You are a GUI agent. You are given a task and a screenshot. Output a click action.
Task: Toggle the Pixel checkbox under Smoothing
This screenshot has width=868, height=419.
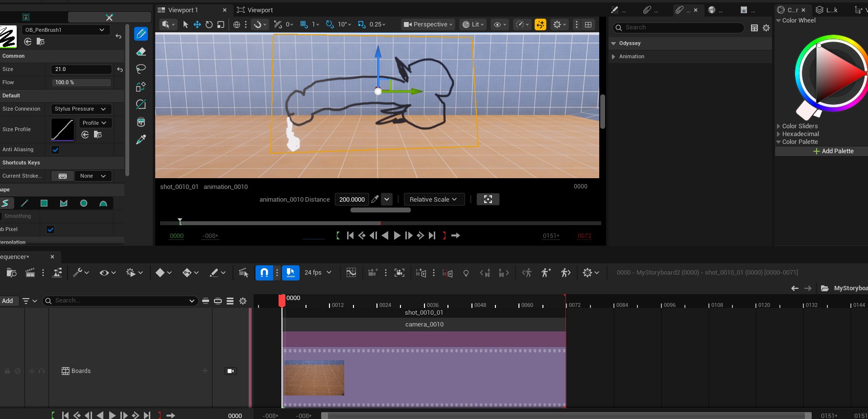click(50, 230)
